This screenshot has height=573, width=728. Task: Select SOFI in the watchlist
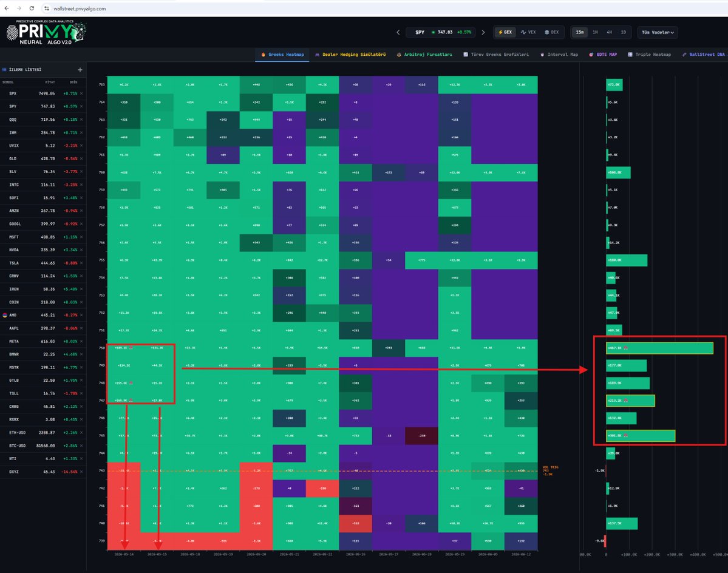(x=43, y=198)
